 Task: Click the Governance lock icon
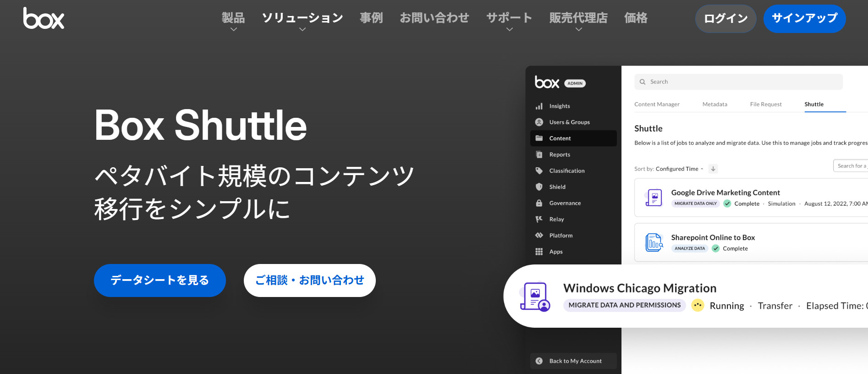(x=539, y=203)
